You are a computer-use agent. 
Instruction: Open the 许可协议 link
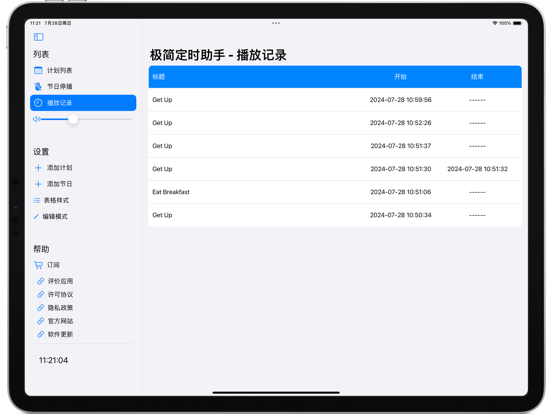point(60,294)
